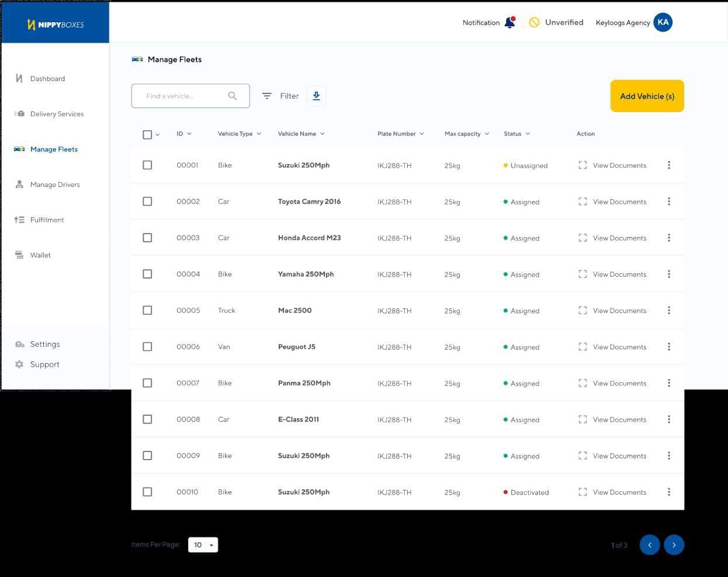
Task: Select checkbox for Honda Accord M23
Action: tap(147, 238)
